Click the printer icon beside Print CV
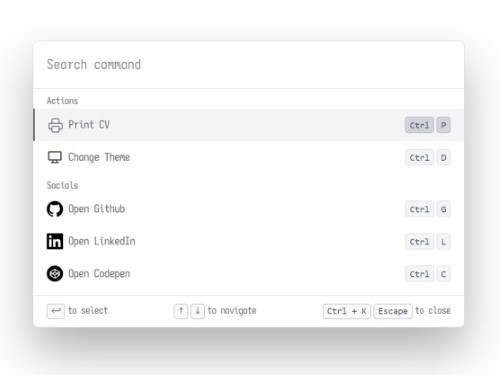This screenshot has height=375, width=500. pos(55,125)
